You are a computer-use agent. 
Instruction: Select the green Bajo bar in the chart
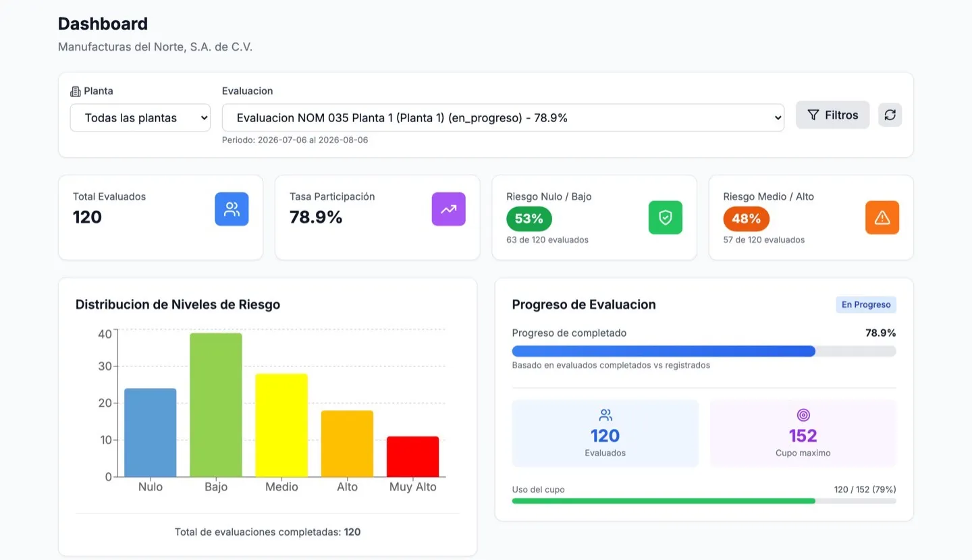216,405
